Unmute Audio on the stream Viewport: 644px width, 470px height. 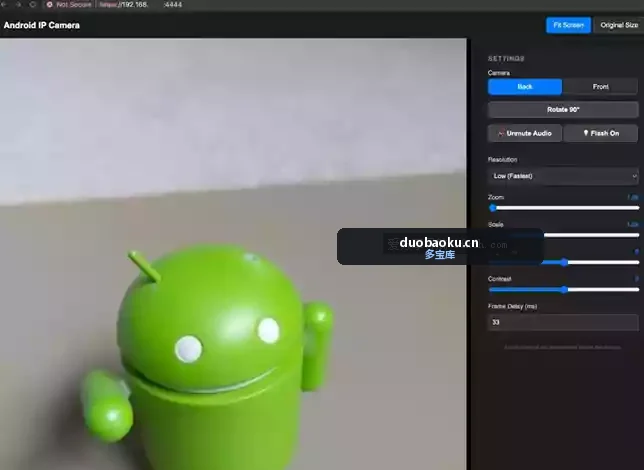[x=525, y=133]
